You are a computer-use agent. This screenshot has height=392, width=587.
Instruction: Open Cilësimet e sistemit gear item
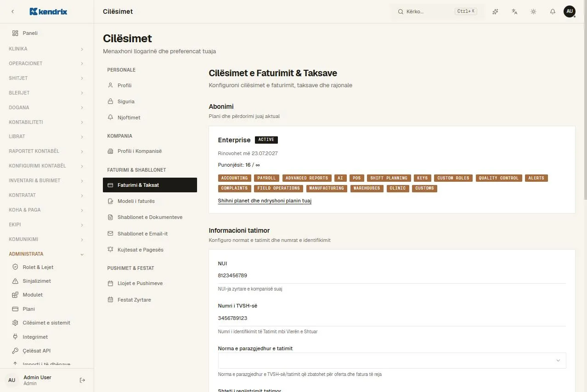(x=47, y=323)
